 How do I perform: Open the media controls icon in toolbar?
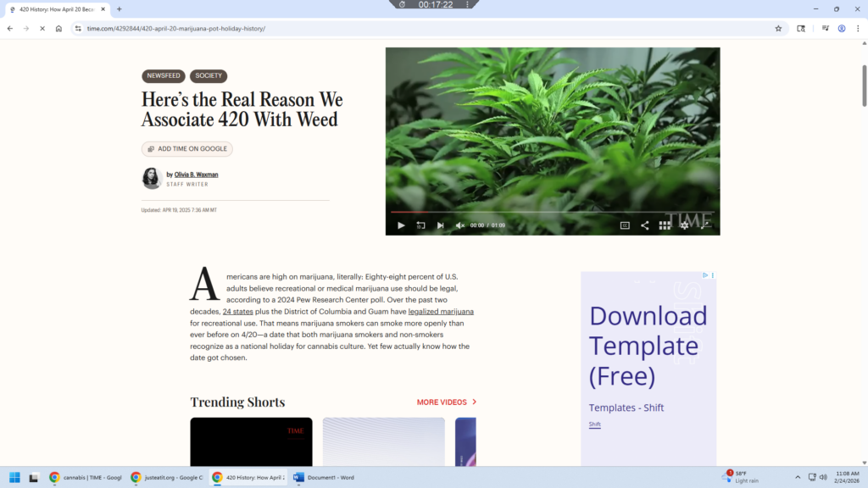click(825, 28)
